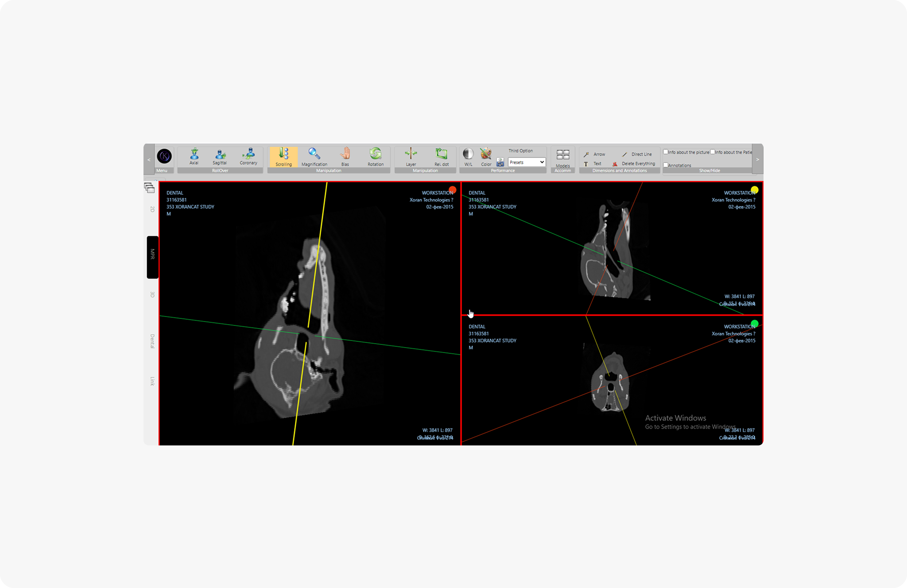This screenshot has width=907, height=588.
Task: Choose the Bias hand tool
Action: (x=345, y=155)
